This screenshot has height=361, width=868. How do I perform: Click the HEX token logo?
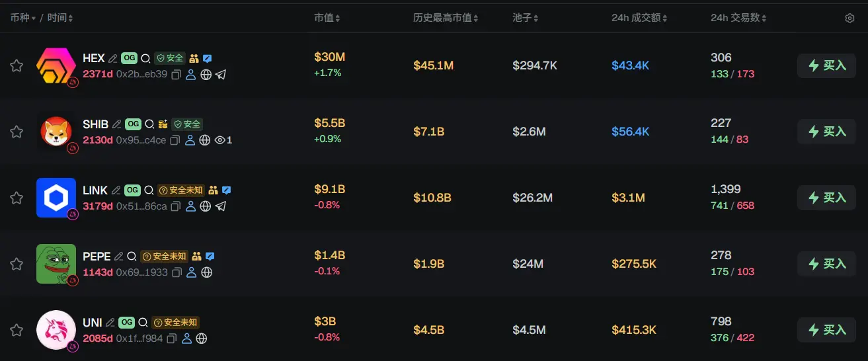click(56, 65)
